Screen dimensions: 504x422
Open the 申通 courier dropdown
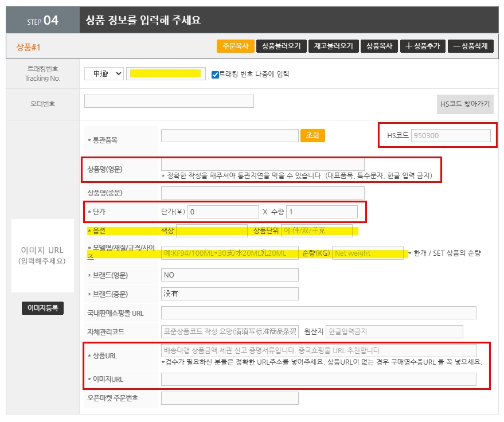(104, 73)
